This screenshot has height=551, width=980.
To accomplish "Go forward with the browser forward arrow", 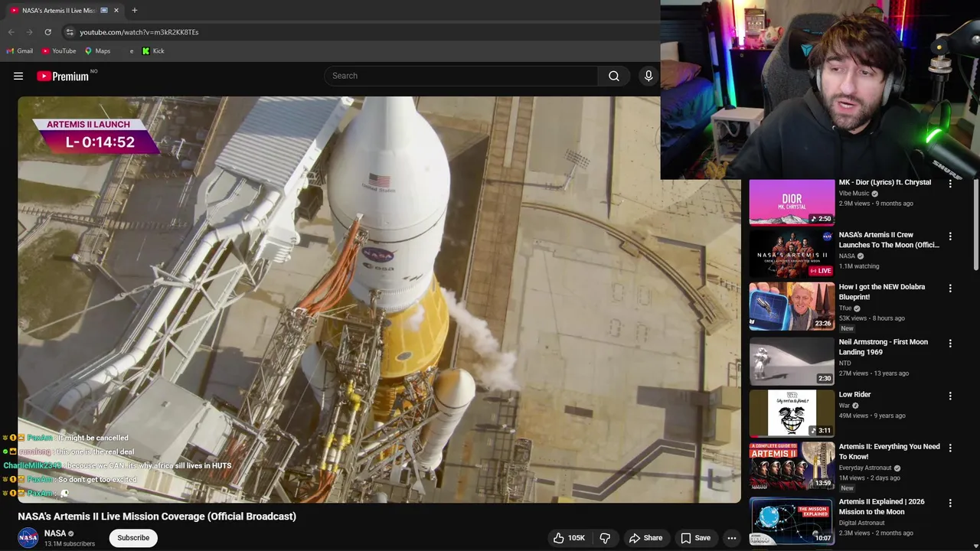I will coord(29,32).
